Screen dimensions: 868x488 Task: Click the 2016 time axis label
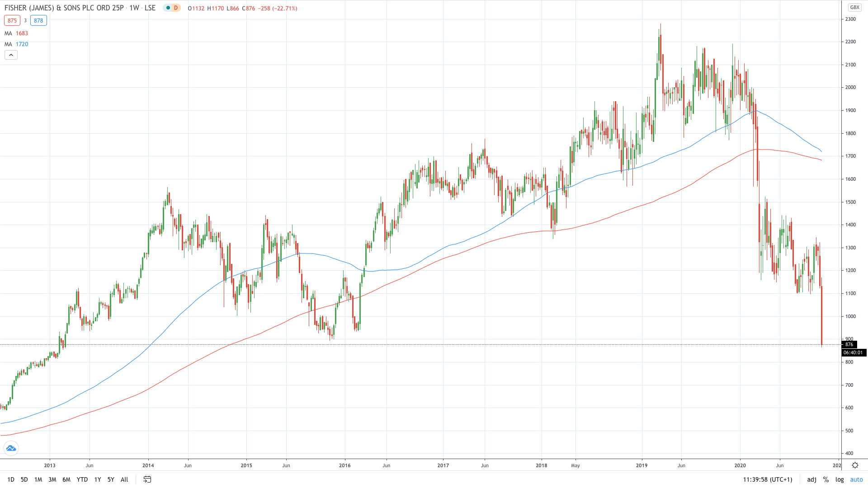(x=344, y=465)
